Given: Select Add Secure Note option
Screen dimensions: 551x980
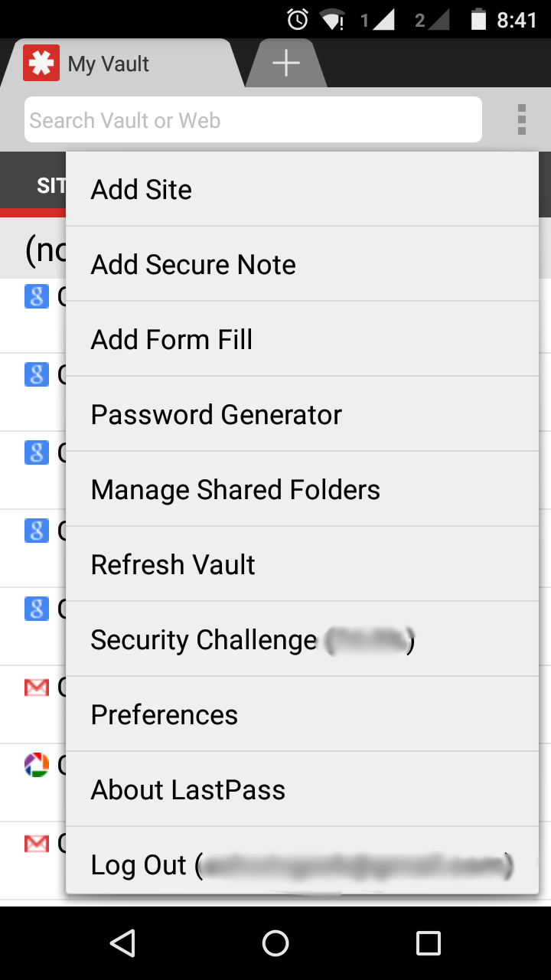Looking at the screenshot, I should click(x=302, y=265).
